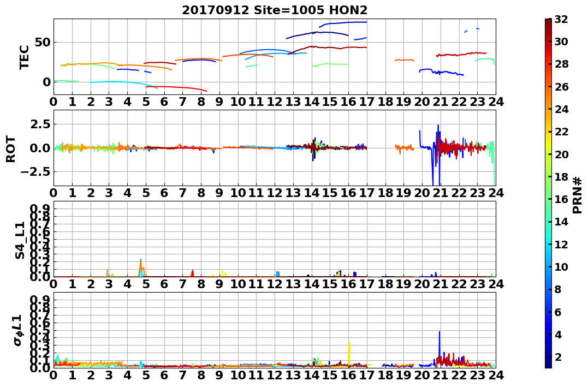Screen dimensions: 588x387
Task: Click the 'ROT' y-axis label
Action: (11, 148)
